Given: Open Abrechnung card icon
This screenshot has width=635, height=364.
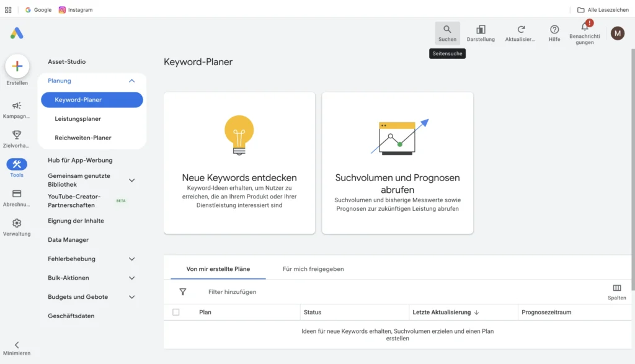Looking at the screenshot, I should click(x=17, y=193).
